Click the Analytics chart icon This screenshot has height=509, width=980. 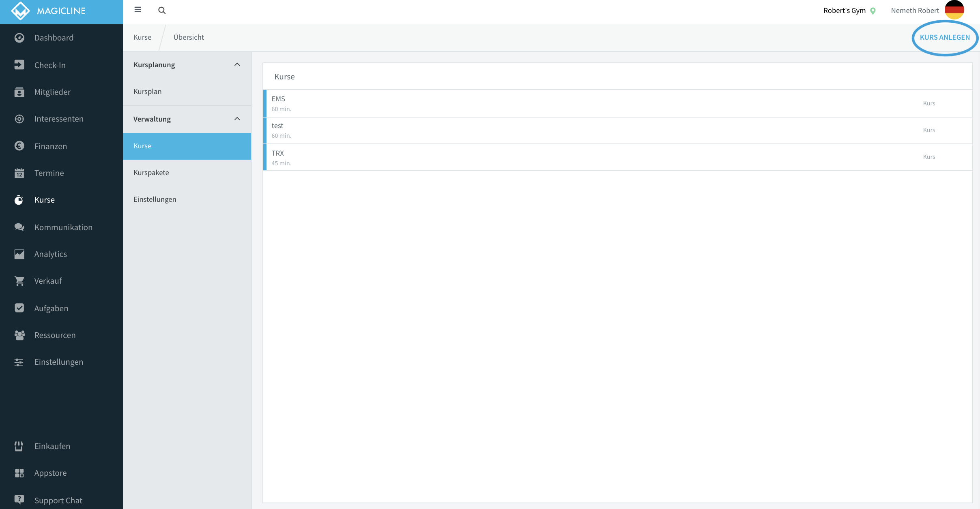coord(19,254)
